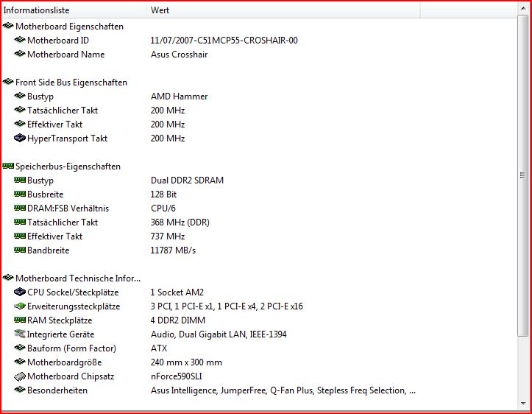Click the icon beside Motherboard ID

coord(20,40)
